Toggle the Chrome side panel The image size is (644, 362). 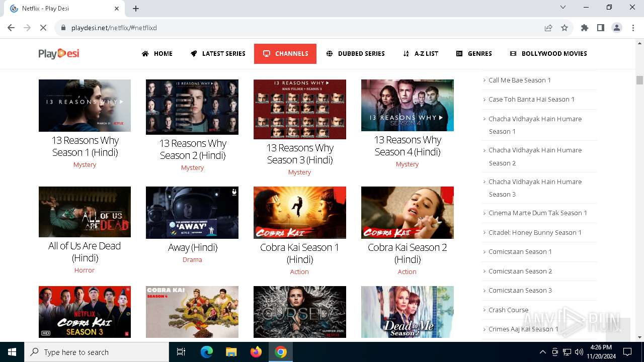tap(601, 28)
